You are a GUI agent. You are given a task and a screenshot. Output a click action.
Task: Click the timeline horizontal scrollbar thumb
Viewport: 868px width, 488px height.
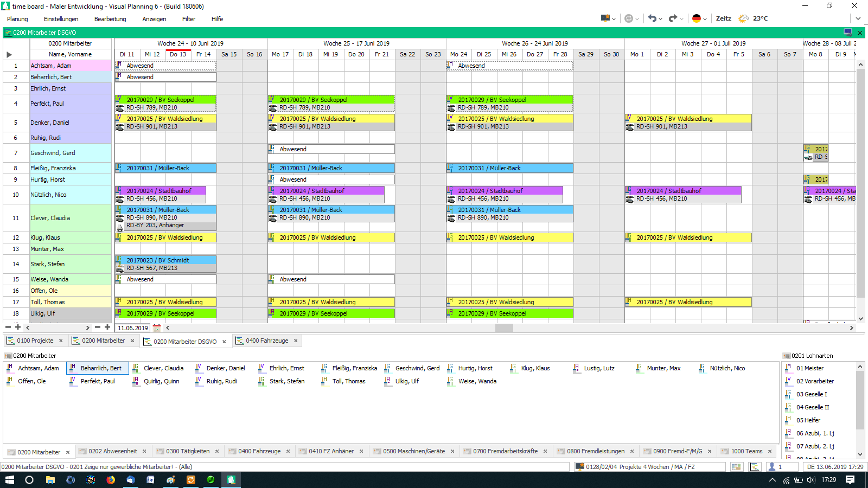click(504, 328)
